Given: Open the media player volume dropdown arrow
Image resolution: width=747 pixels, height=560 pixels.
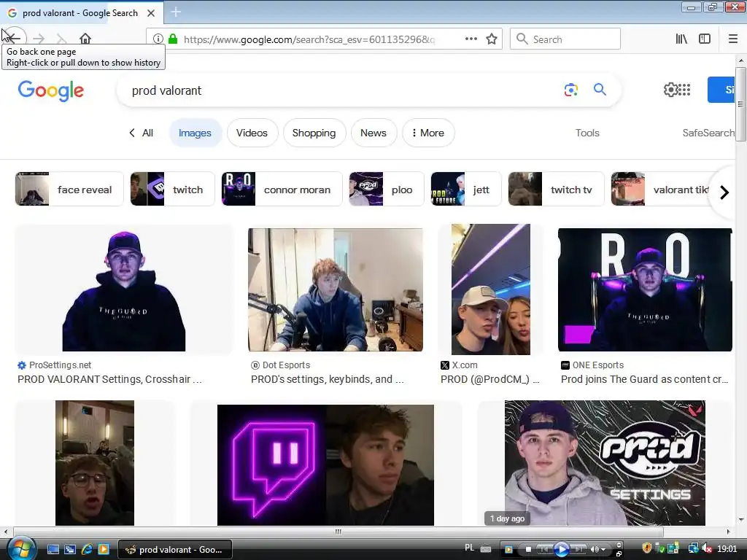Looking at the screenshot, I should [x=603, y=550].
